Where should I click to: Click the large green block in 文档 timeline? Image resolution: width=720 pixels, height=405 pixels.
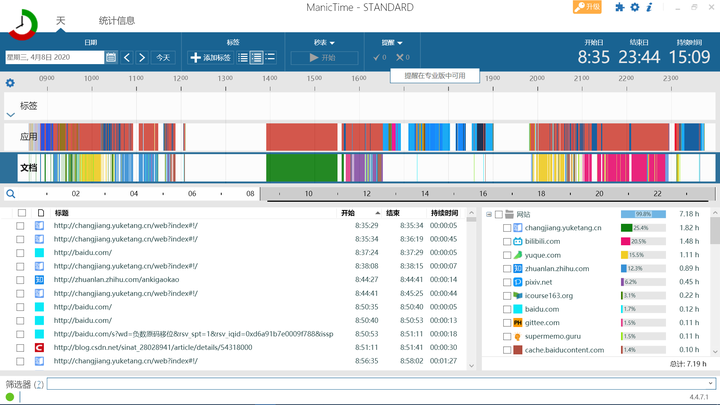(301, 168)
